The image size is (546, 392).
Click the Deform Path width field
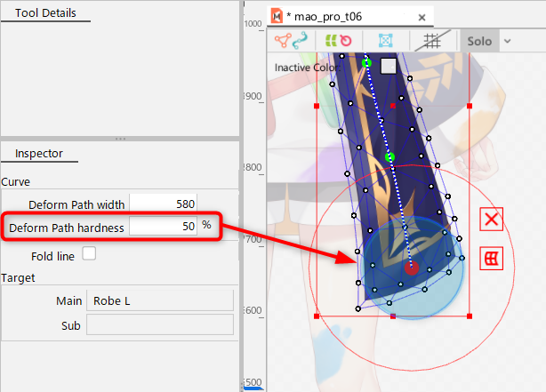click(165, 204)
